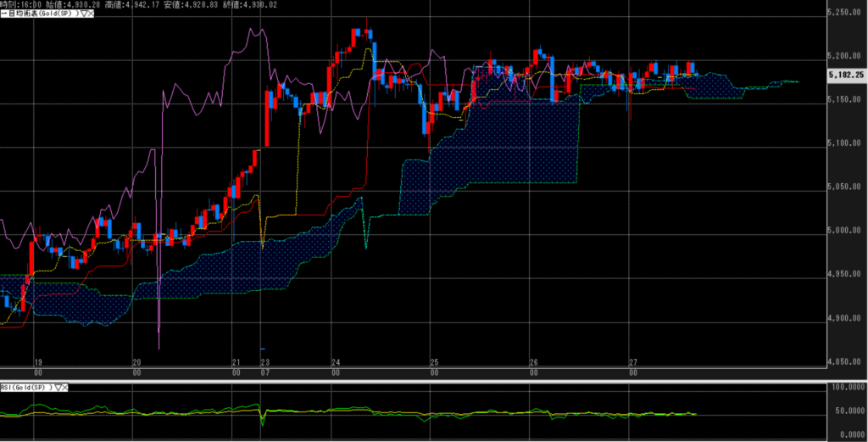Close the RSI indicator panel with X
Image resolution: width=868 pixels, height=442 pixels.
[x=67, y=387]
